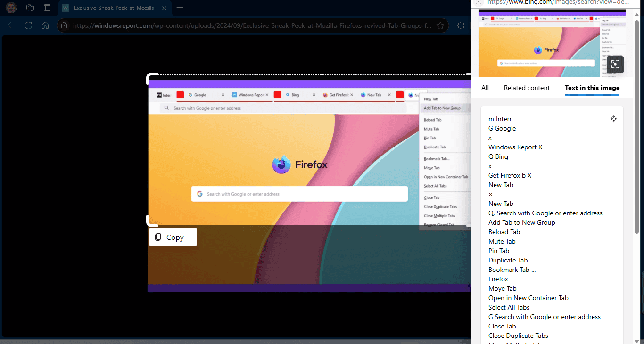This screenshot has width=644, height=344.
Task: Open the Workspaces icon
Action: click(x=30, y=8)
